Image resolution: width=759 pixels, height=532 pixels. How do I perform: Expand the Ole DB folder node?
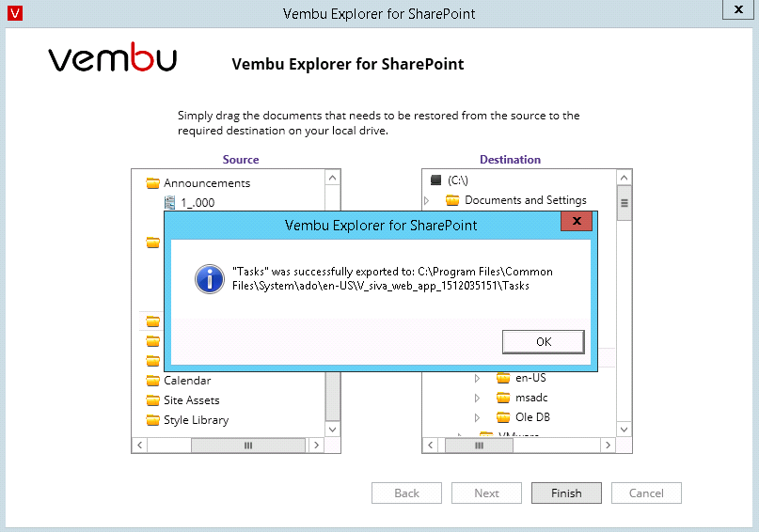477,418
